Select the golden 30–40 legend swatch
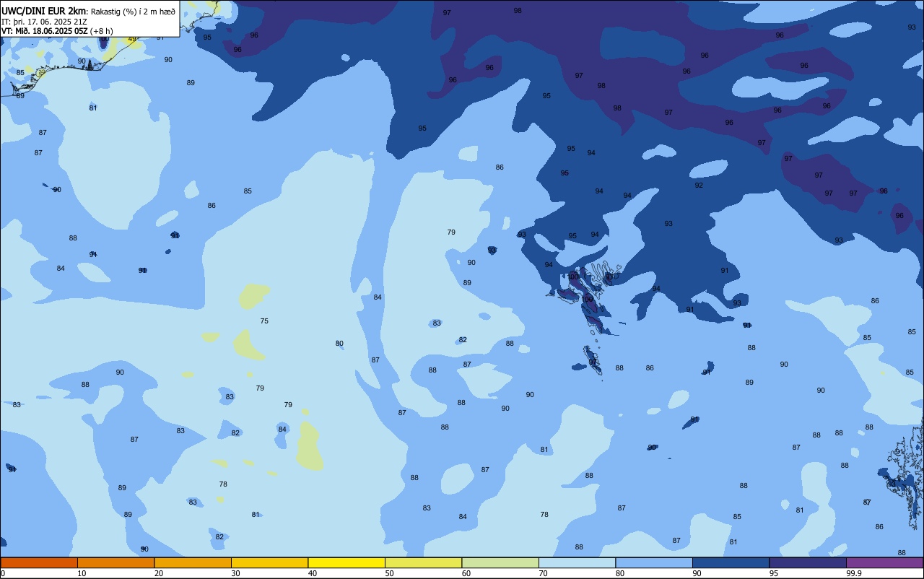The image size is (924, 579). pyautogui.click(x=269, y=562)
